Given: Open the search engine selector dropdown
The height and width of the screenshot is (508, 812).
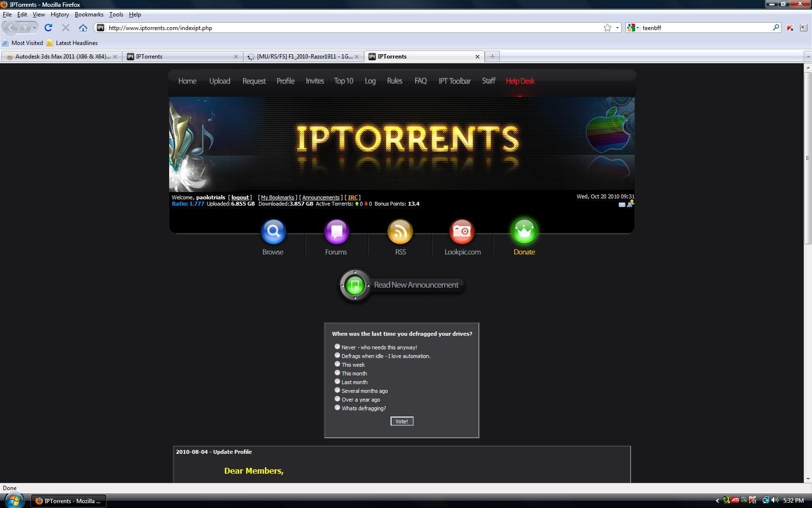Looking at the screenshot, I should pos(633,28).
